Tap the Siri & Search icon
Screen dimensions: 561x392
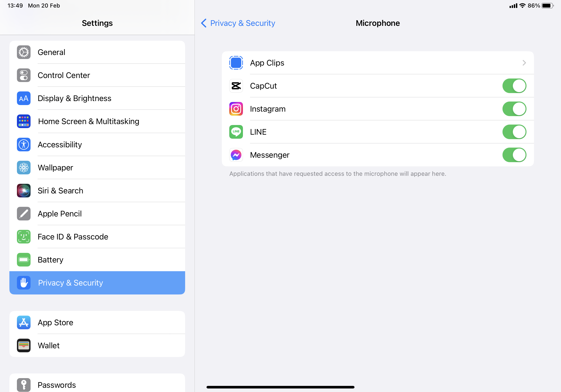tap(24, 191)
